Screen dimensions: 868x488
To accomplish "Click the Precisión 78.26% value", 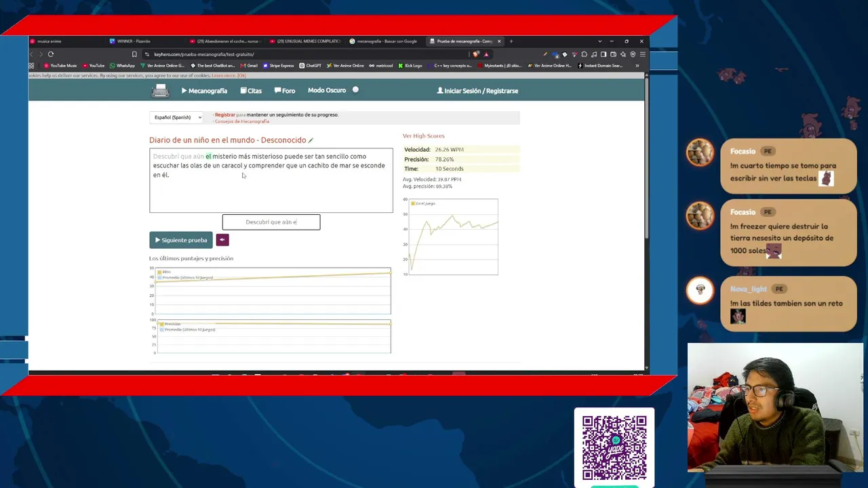I will click(x=444, y=159).
